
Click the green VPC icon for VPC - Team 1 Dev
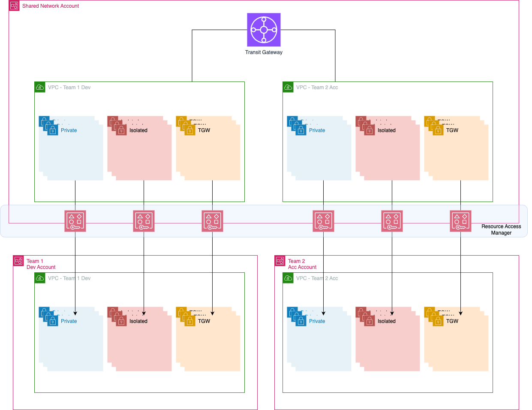coord(40,87)
